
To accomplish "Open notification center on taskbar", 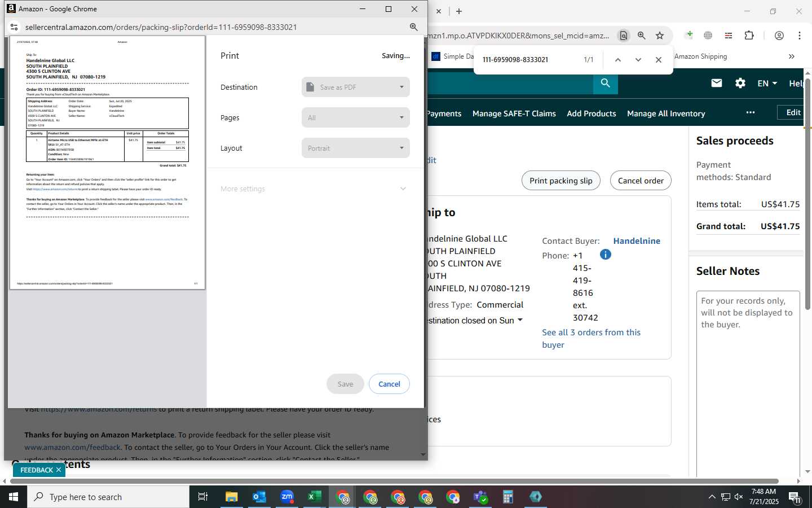I will (795, 497).
